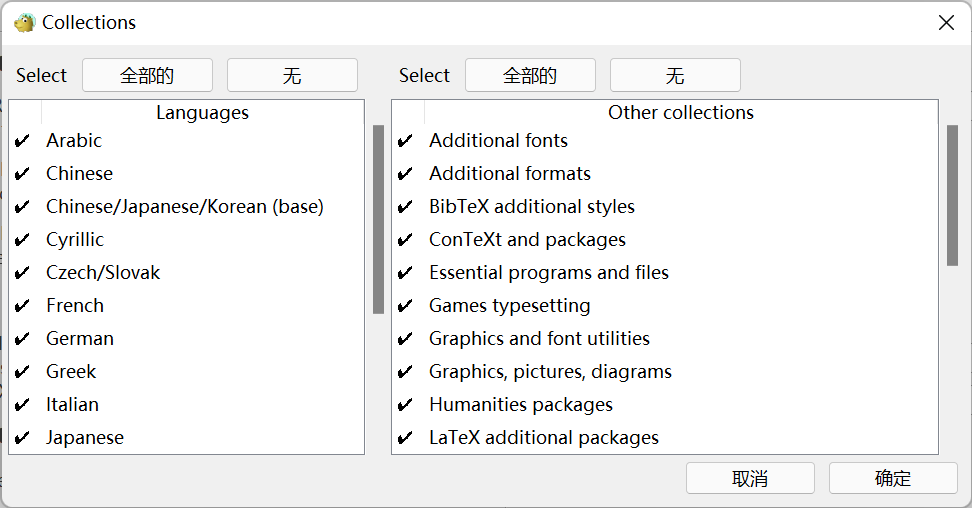Toggle Humanities packages checkmark
This screenshot has width=972, height=508.
[405, 404]
